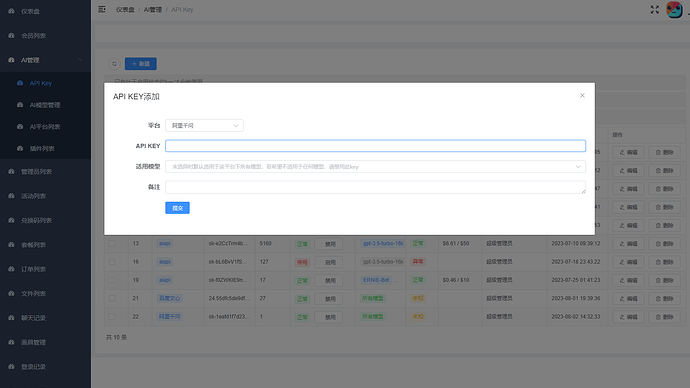Collapse the AI管理 sidebar submenu
This screenshot has height=388, width=690.
pos(80,60)
